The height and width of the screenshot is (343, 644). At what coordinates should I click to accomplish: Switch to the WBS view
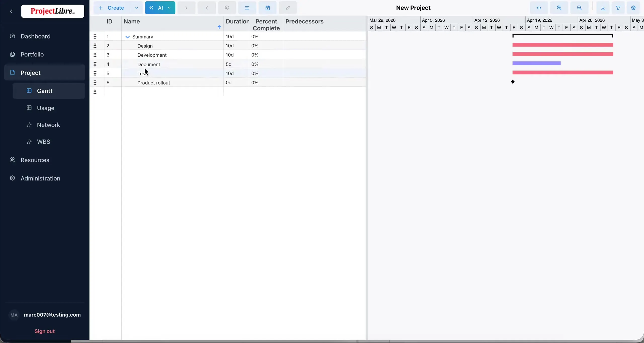pyautogui.click(x=49, y=142)
